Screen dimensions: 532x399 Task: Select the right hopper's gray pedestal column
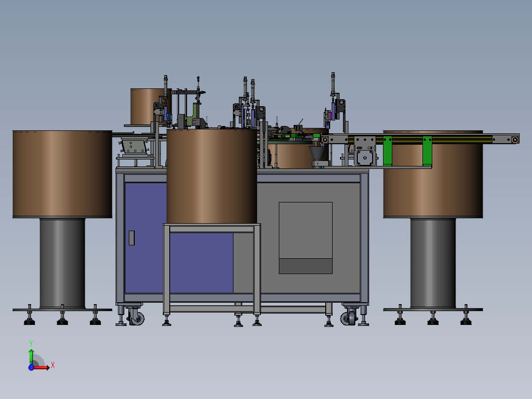[433, 263]
